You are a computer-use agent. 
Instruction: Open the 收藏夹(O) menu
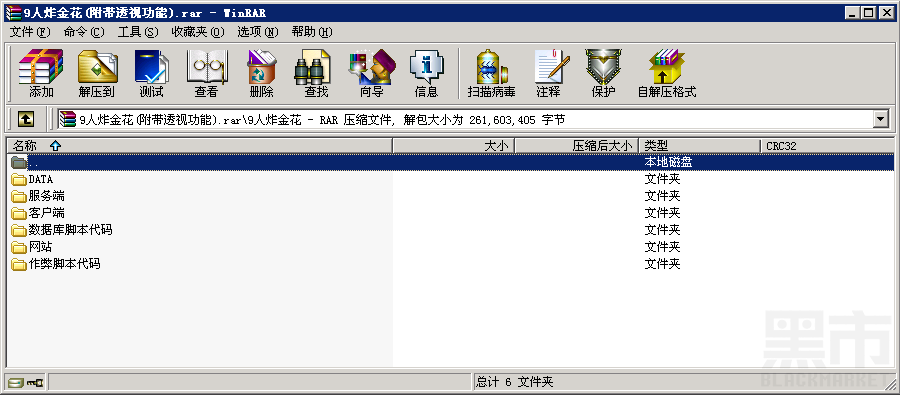tap(198, 32)
